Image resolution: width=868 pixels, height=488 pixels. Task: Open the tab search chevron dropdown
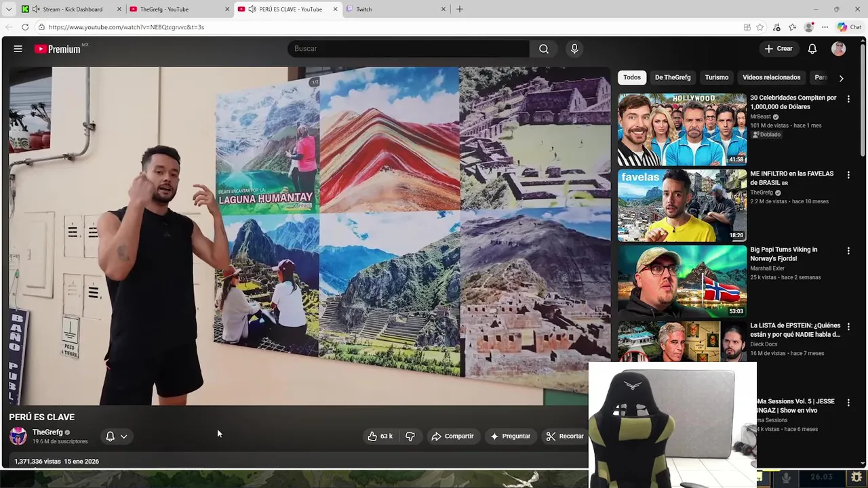[x=9, y=9]
